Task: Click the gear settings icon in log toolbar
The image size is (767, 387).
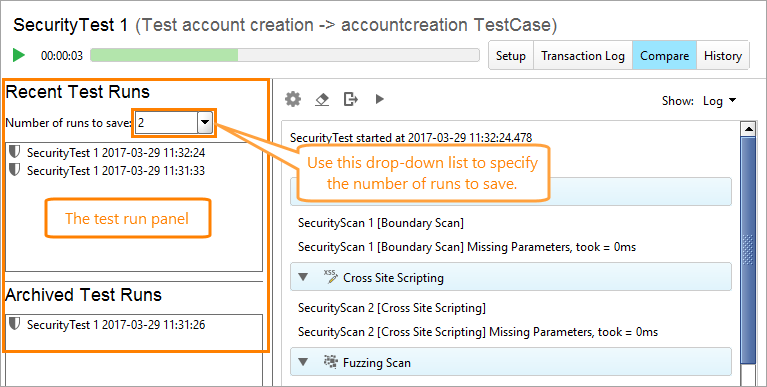Action: pyautogui.click(x=293, y=99)
